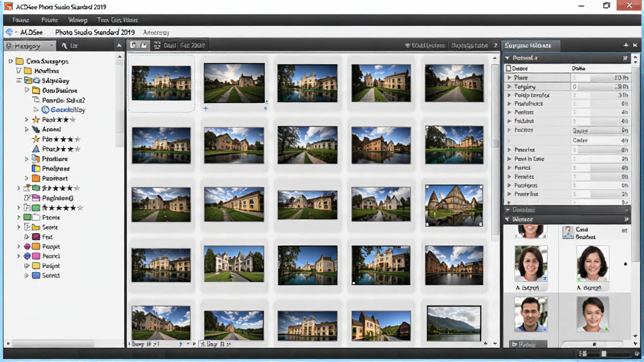Click the blue folder icon on the "Sonnict" row
The image size is (644, 362).
[36, 275]
